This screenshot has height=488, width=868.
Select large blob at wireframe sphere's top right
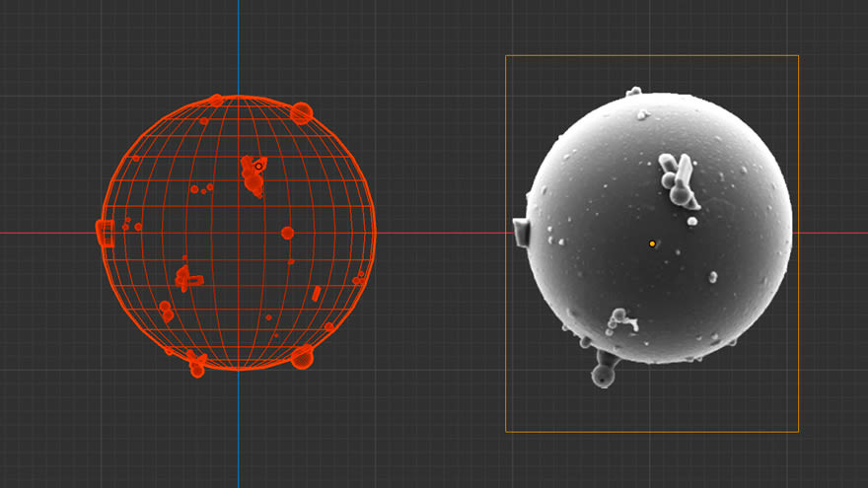(302, 112)
